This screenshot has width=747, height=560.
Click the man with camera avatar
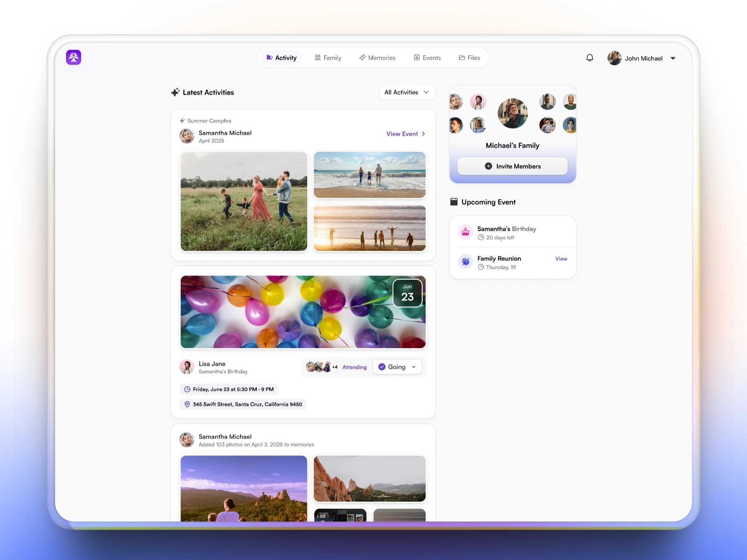pyautogui.click(x=547, y=125)
